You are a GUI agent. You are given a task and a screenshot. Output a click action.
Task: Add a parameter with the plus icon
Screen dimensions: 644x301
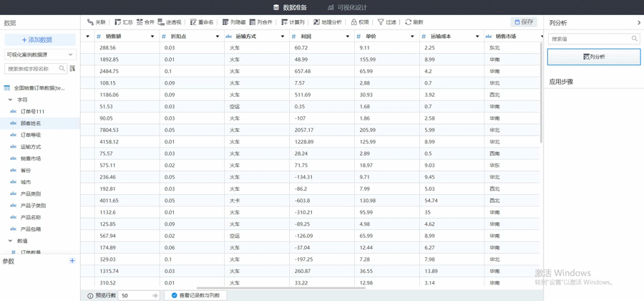point(72,261)
